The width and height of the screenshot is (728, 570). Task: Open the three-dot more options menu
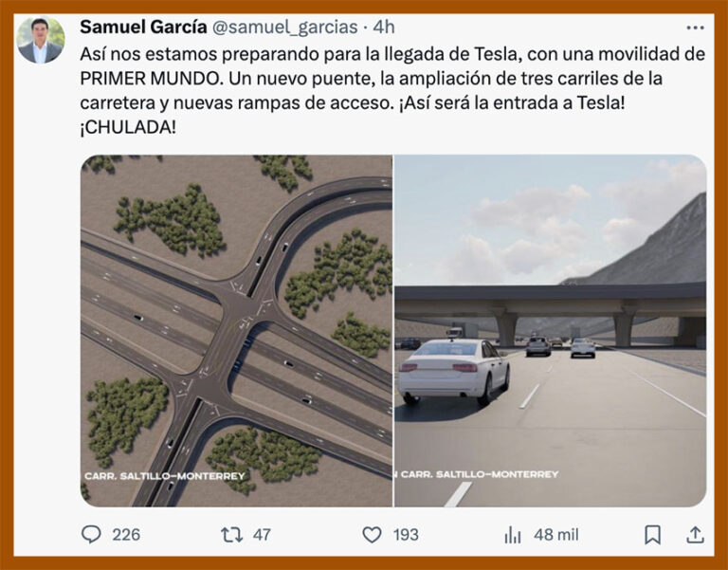[695, 28]
